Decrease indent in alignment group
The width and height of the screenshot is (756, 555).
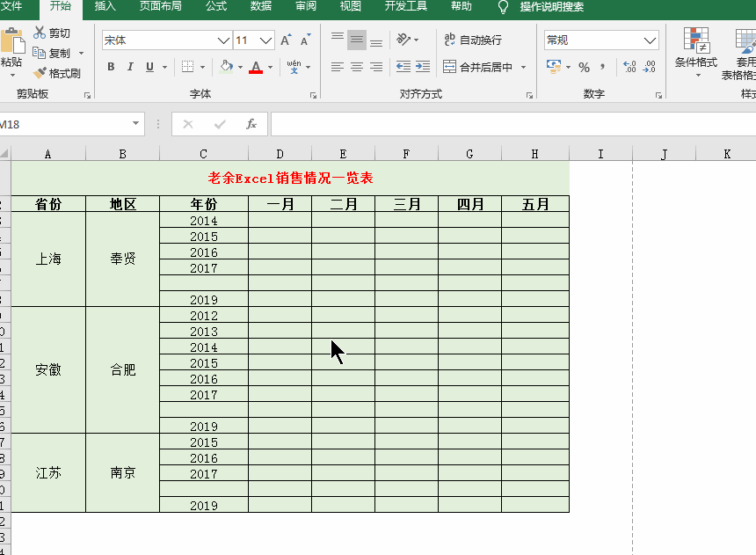tap(403, 67)
